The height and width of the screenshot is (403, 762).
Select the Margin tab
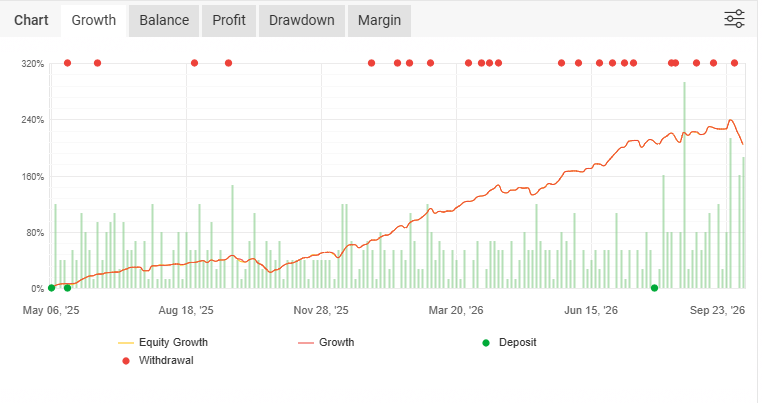(380, 20)
